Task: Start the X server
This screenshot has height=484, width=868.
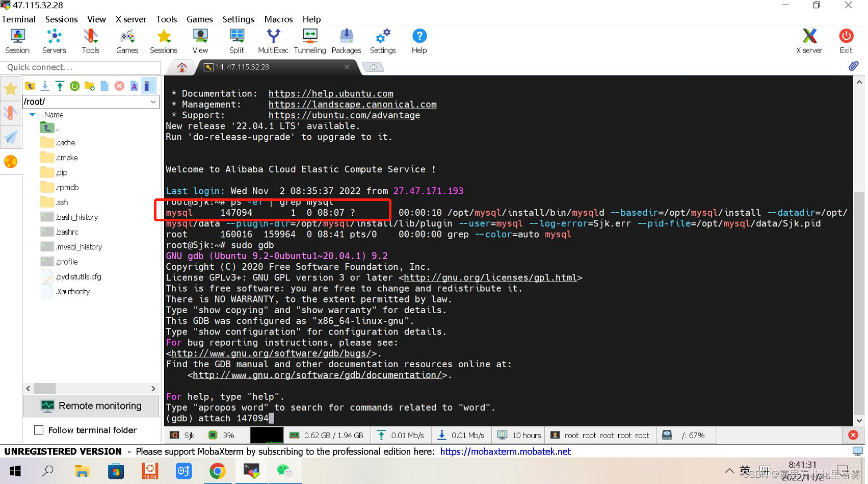Action: (809, 41)
